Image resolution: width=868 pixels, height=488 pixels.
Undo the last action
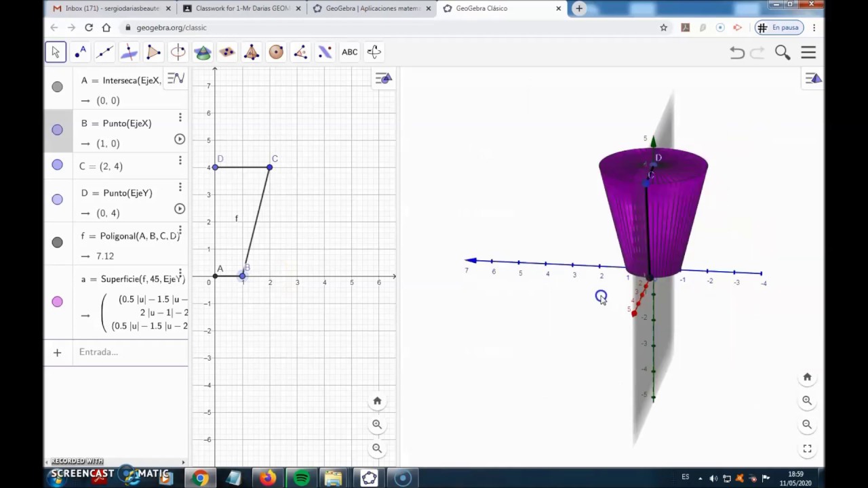click(x=737, y=52)
